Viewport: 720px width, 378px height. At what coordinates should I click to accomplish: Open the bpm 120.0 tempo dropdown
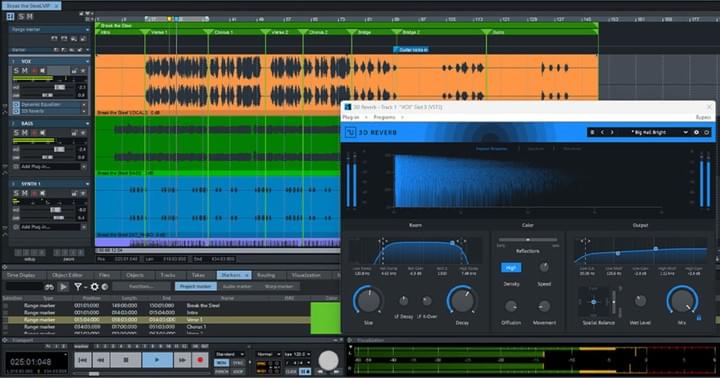297,354
